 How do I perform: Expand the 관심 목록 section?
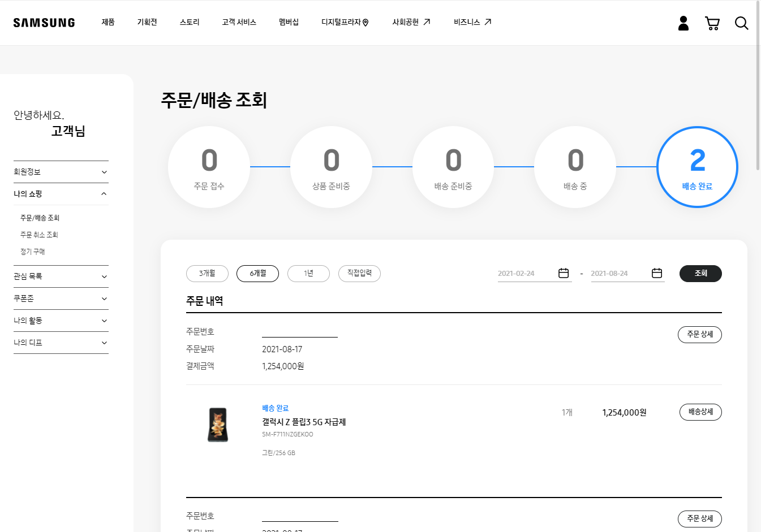point(61,276)
